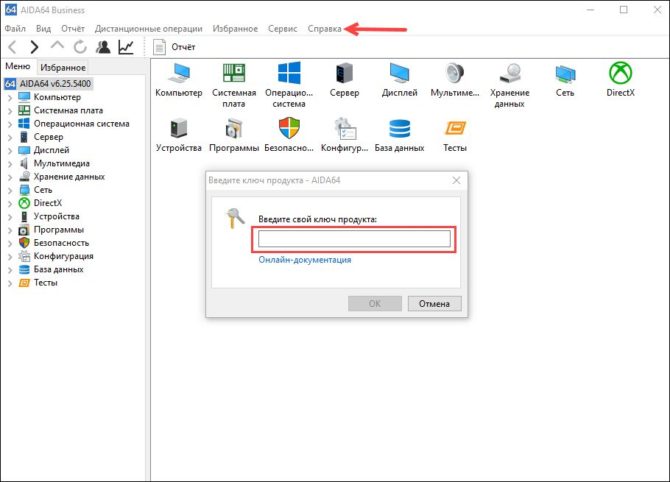
Task: Open the Хранение данных icon in main panel
Action: tap(510, 73)
